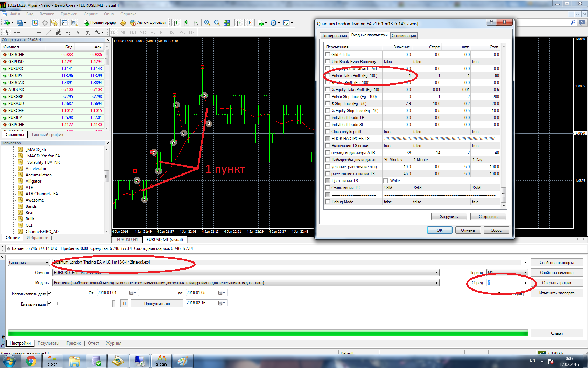Pause visualization with the pause button
This screenshot has height=368, width=588.
124,304
